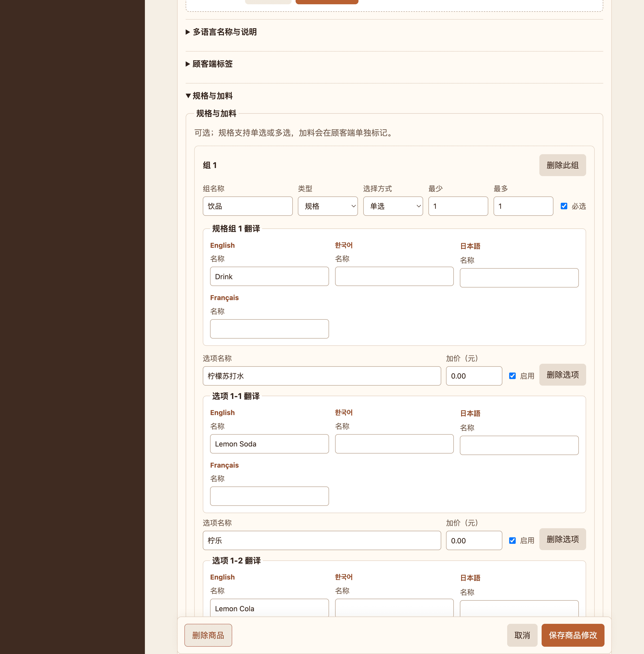This screenshot has width=644, height=654.
Task: Delete the 柠檬苏打水 option
Action: click(562, 374)
